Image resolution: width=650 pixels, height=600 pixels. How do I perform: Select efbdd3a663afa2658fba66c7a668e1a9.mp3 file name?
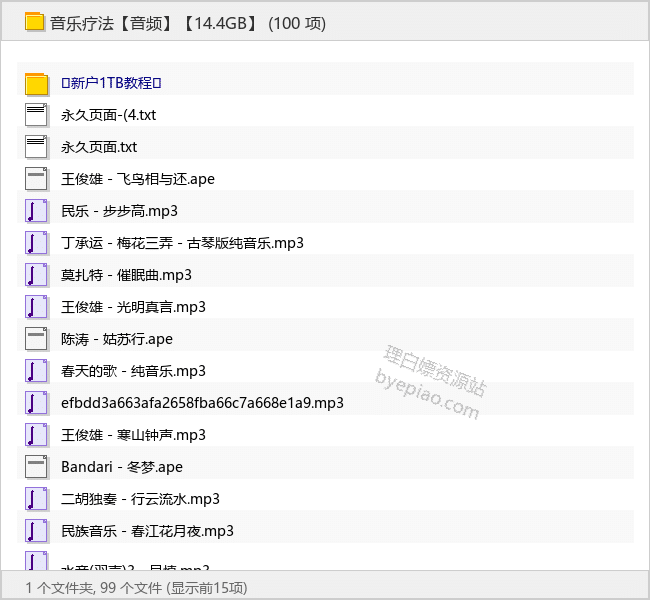point(202,403)
